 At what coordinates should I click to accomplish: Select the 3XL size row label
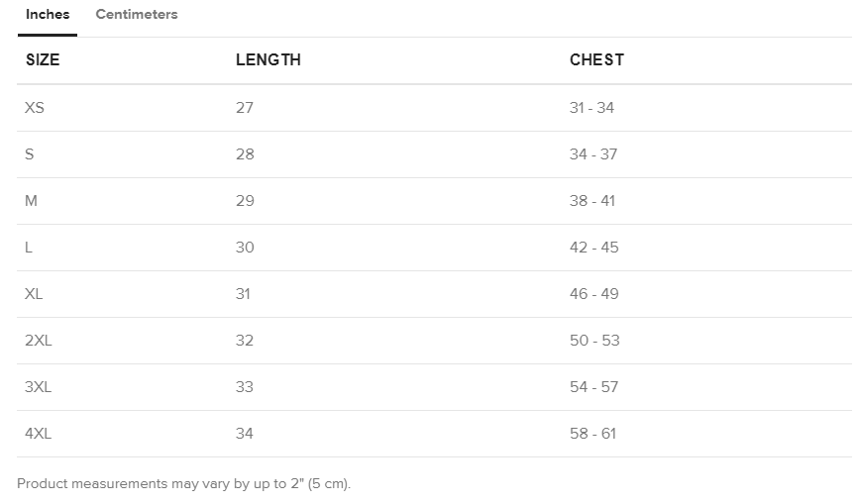tap(39, 387)
